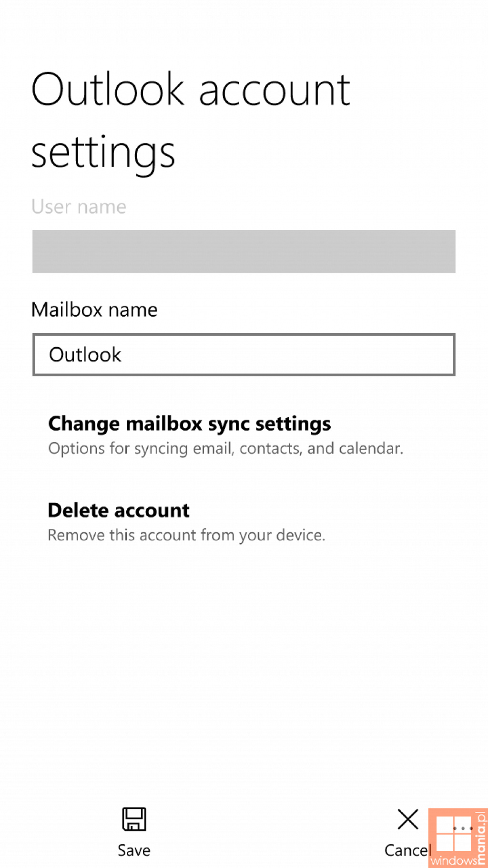Click the greyed-out User name field
This screenshot has width=488, height=868.
[x=244, y=251]
